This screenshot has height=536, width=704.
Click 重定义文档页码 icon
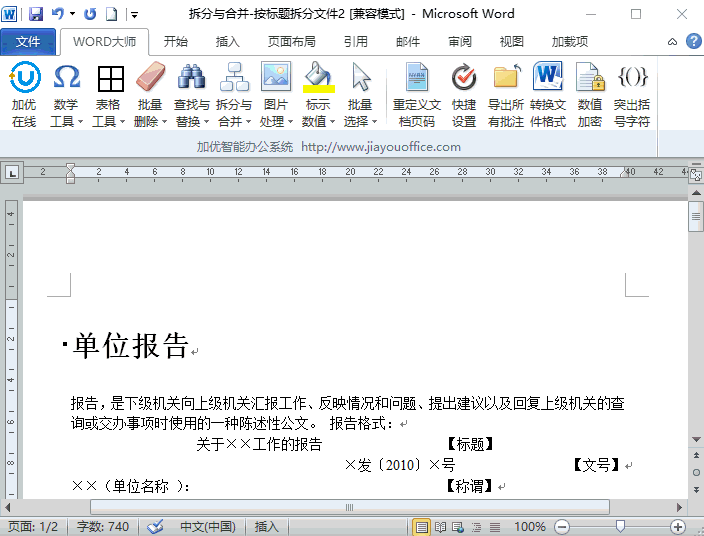pyautogui.click(x=417, y=77)
